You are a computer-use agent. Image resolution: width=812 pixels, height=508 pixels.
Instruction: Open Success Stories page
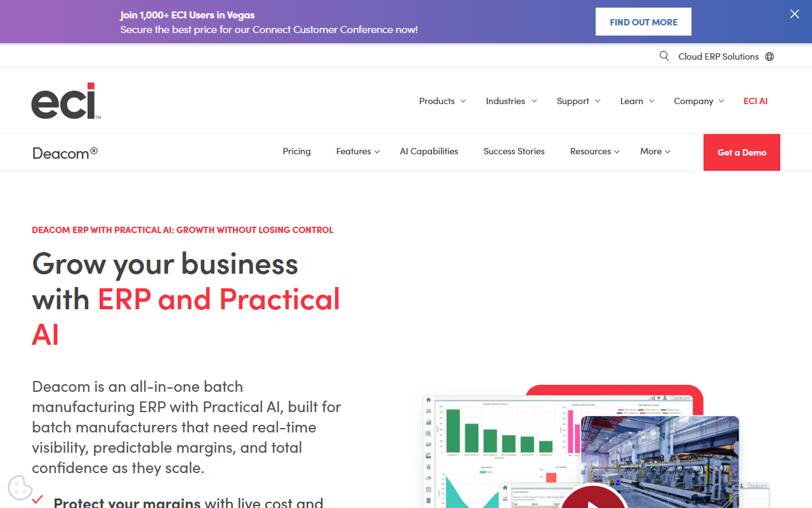[514, 151]
